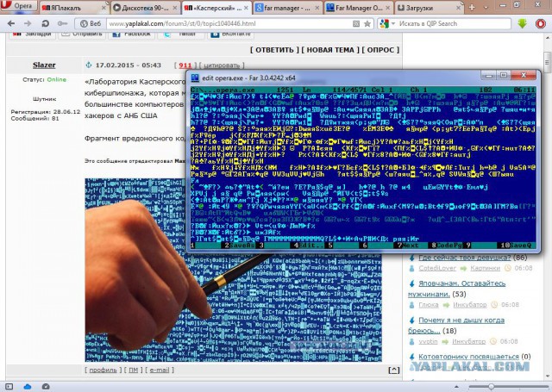Jump to top with the [^] button

(x=393, y=370)
